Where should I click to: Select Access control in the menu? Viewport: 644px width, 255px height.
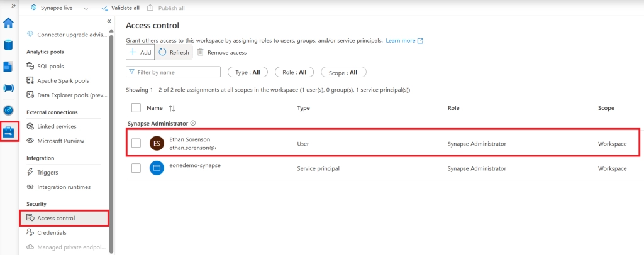pyautogui.click(x=64, y=218)
